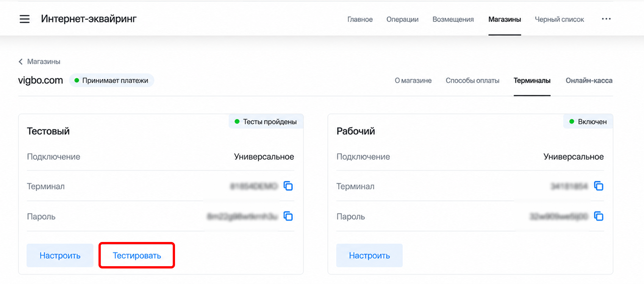This screenshot has width=644, height=284.
Task: Copy the working terminal password
Action: point(599,216)
